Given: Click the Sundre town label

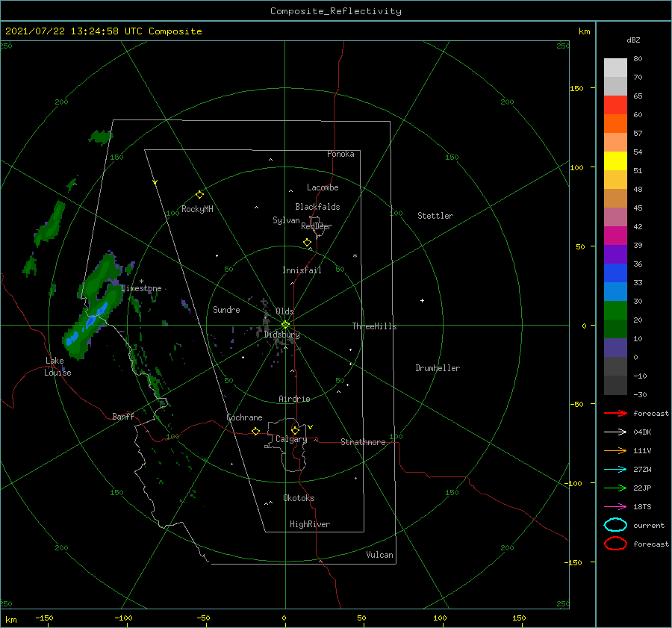Looking at the screenshot, I should pyautogui.click(x=226, y=309).
